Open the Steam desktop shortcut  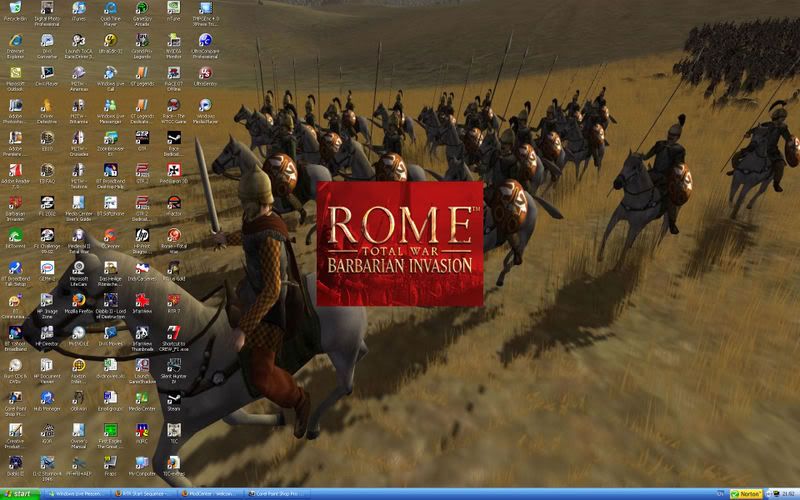174,396
